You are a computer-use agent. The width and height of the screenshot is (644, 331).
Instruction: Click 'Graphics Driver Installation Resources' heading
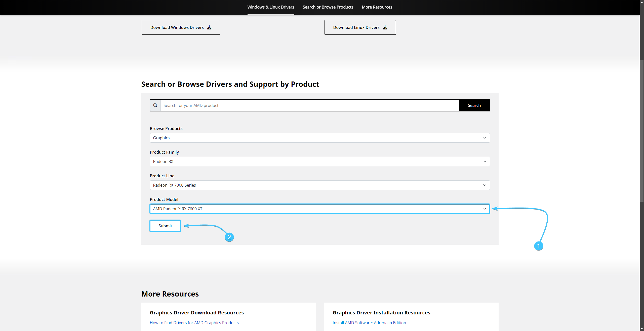(381, 313)
